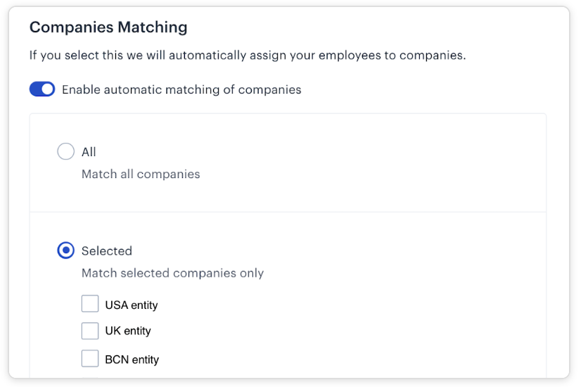The width and height of the screenshot is (588, 387).
Task: Click 'Match all companies' description text
Action: [141, 174]
